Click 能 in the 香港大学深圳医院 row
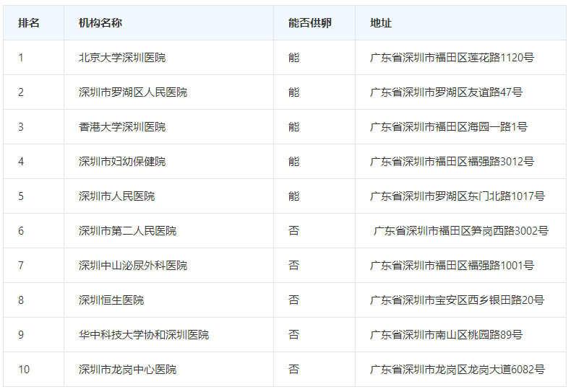Screen dimensions: 571x392 tap(293, 127)
